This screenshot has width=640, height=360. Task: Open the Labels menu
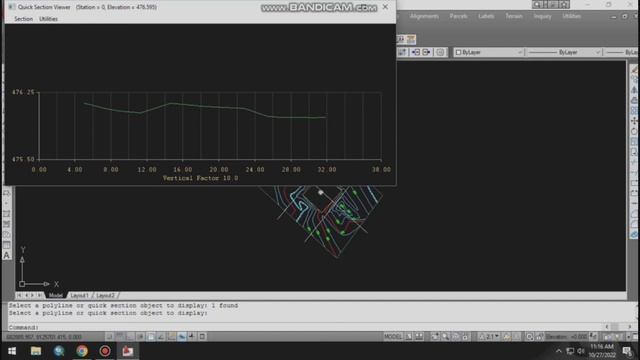tap(486, 16)
